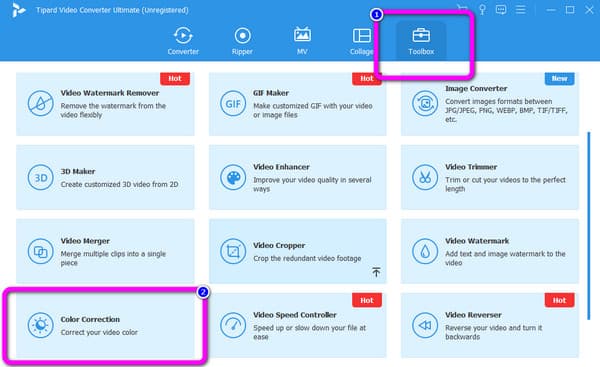Click 'Correct your video color' description
This screenshot has height=367, width=600.
(99, 333)
